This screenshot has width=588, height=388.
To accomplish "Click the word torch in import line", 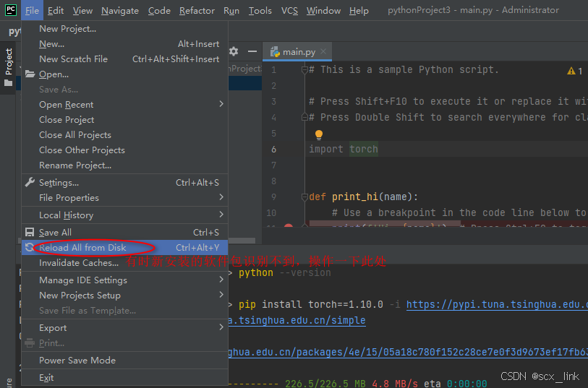I will [364, 149].
